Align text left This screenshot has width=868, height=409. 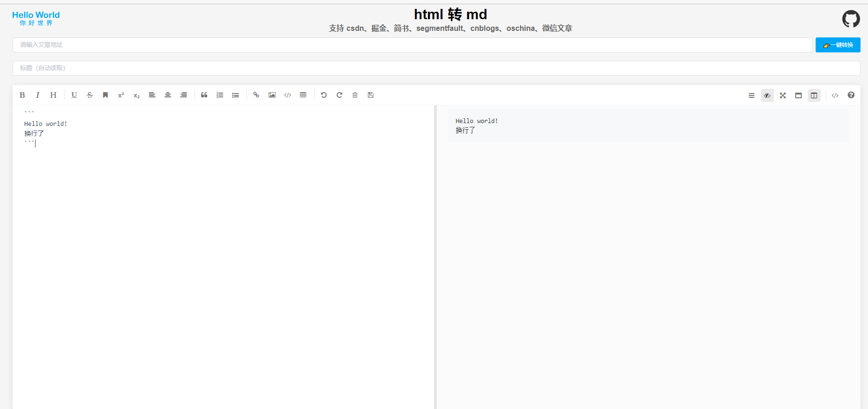152,95
